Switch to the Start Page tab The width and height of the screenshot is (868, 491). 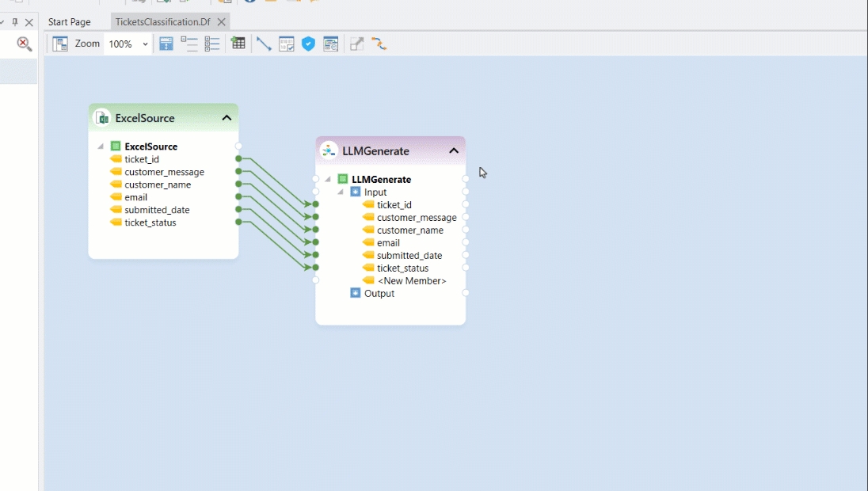click(70, 22)
